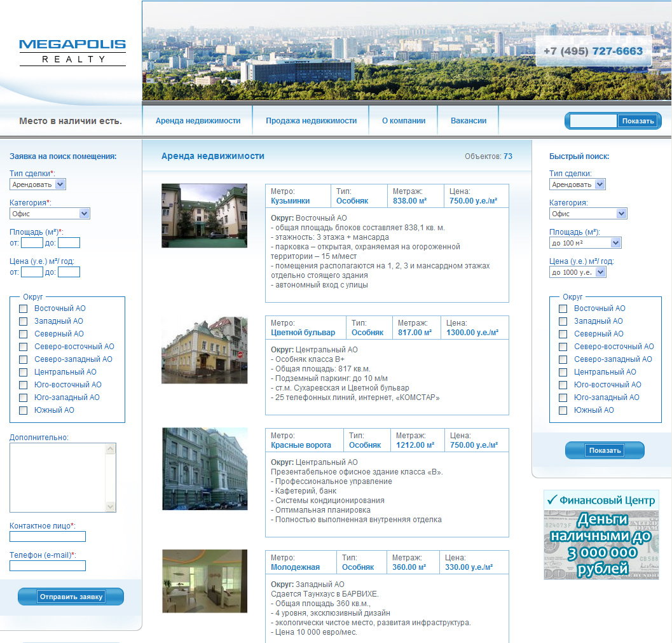Viewport: 672px width, 643px height.
Task: Switch to Продажа недвижимости section
Action: point(310,120)
